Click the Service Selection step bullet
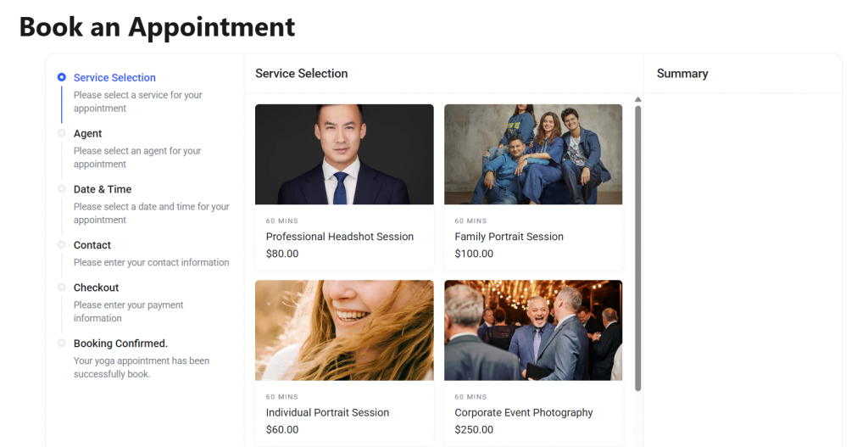Image resolution: width=868 pixels, height=447 pixels. (x=62, y=77)
